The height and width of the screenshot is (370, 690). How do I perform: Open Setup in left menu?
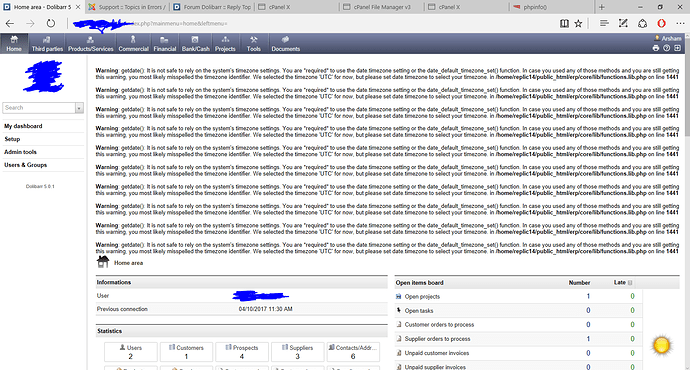click(12, 139)
